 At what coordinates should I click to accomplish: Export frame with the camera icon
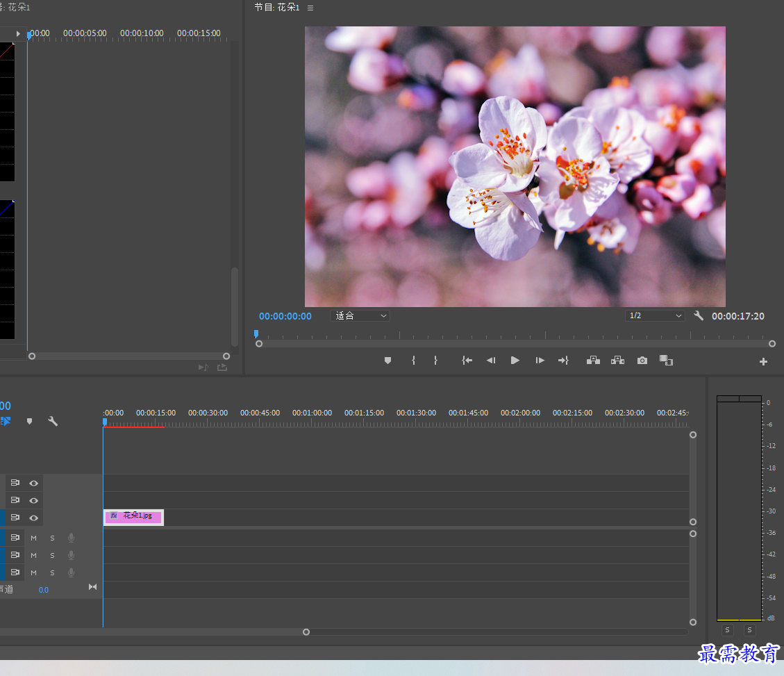642,361
